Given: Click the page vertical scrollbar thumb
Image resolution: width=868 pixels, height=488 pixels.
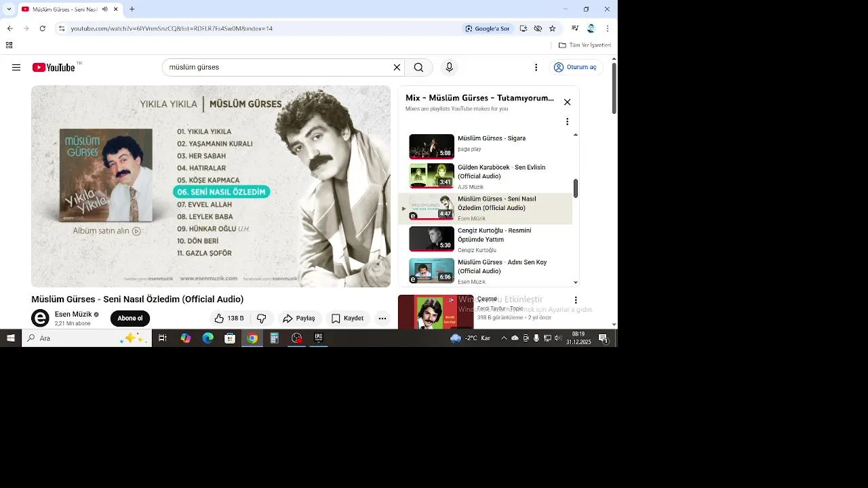Looking at the screenshot, I should point(614,88).
